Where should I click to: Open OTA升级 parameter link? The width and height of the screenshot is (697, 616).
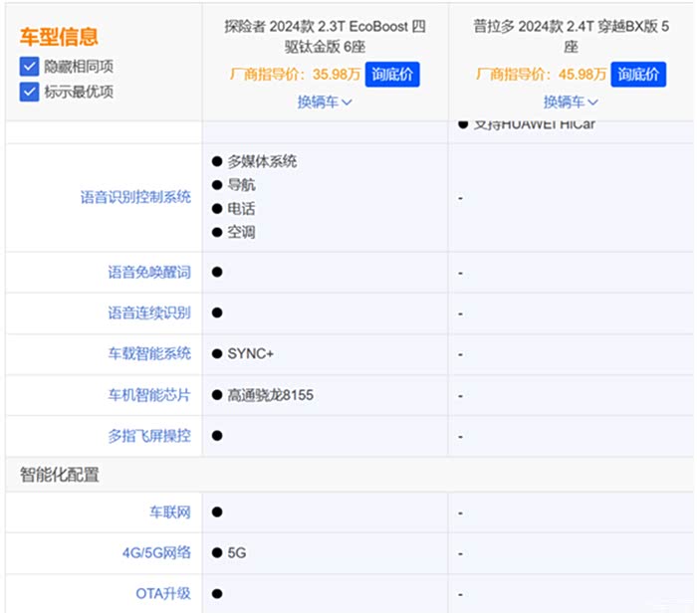163,594
